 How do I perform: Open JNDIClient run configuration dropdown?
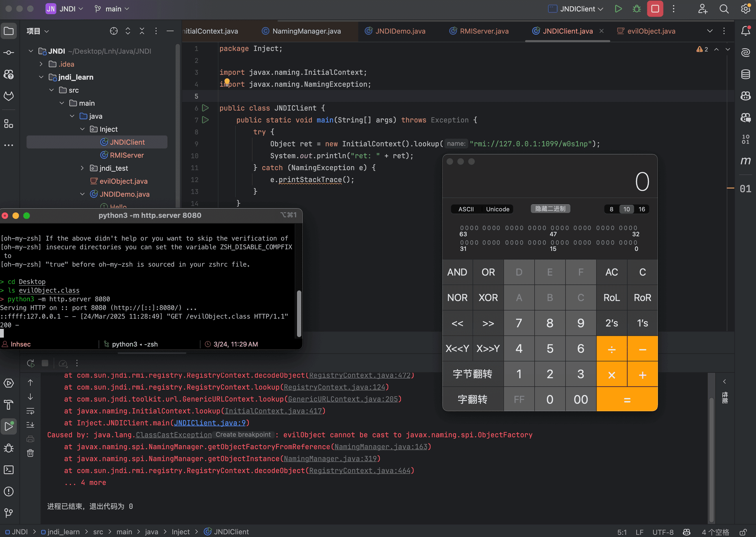[x=576, y=9]
